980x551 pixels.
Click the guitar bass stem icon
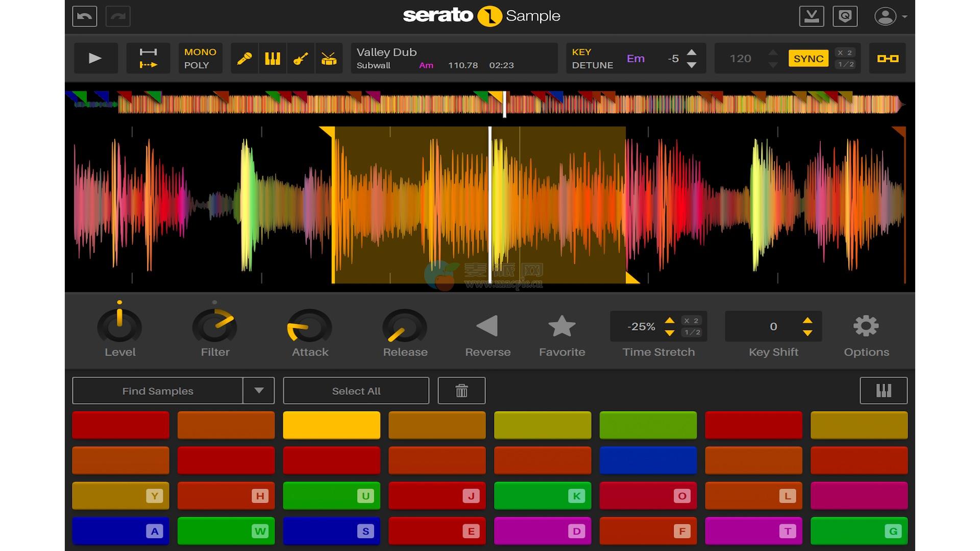pyautogui.click(x=301, y=59)
